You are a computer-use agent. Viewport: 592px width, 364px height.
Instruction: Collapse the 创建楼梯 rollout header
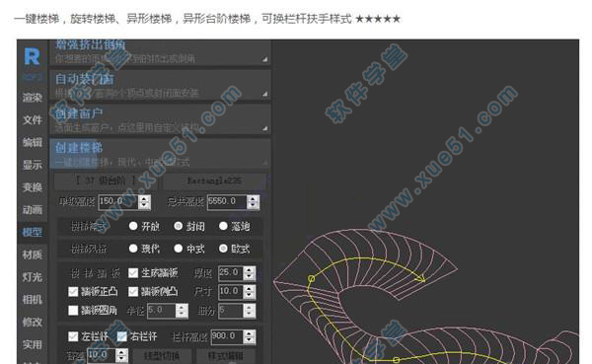(x=160, y=154)
